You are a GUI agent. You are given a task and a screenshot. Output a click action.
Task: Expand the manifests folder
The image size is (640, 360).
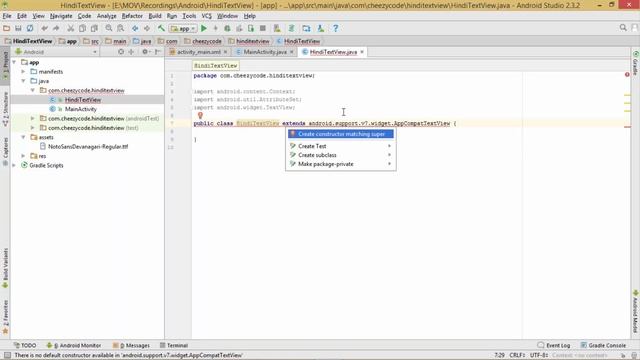(x=23, y=71)
